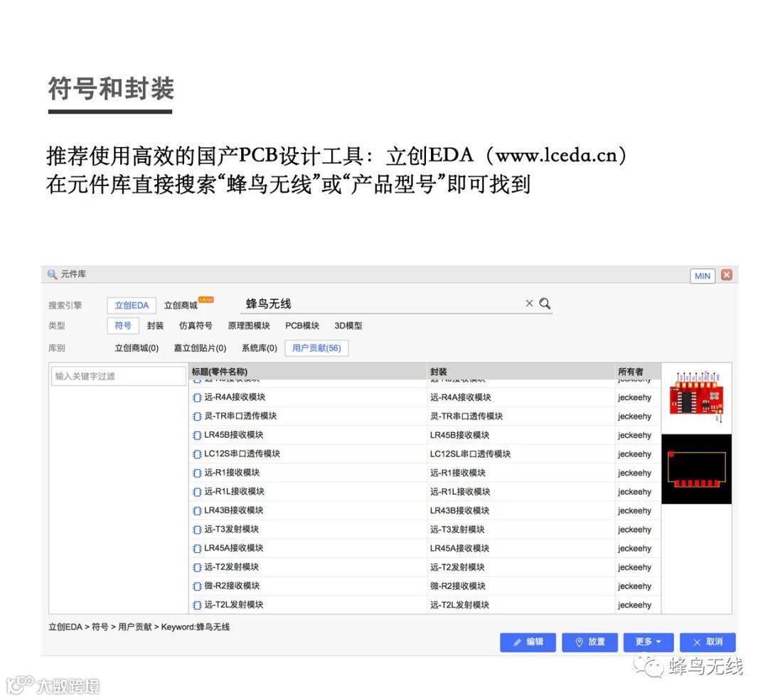Click the keyword filter input field
768x700 pixels.
(118, 376)
